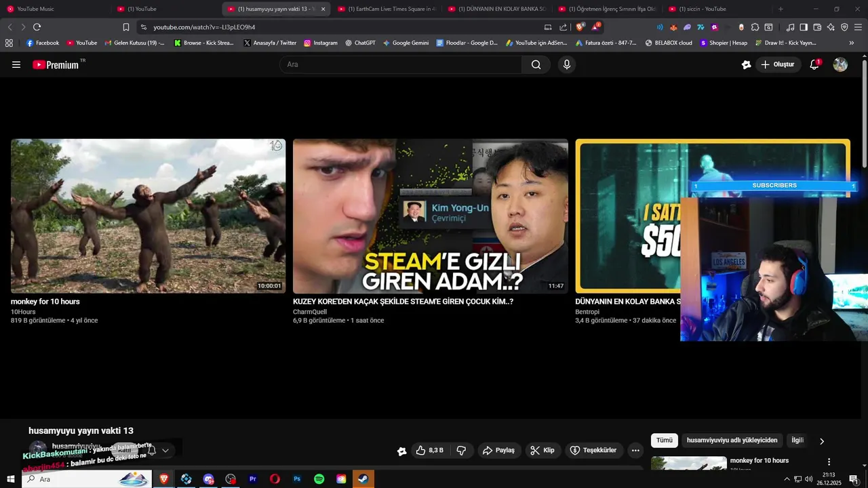This screenshot has height=488, width=868.
Task: Open bookmarks apps grid icon
Action: [9, 43]
